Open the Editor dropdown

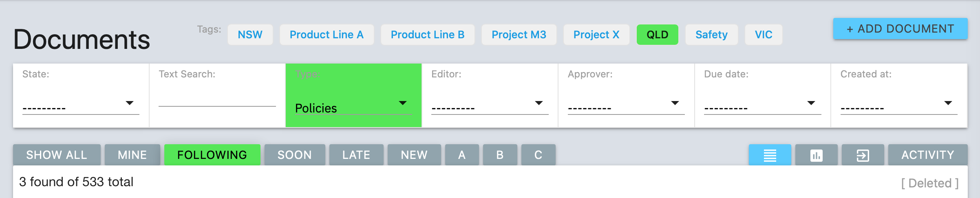click(x=490, y=106)
